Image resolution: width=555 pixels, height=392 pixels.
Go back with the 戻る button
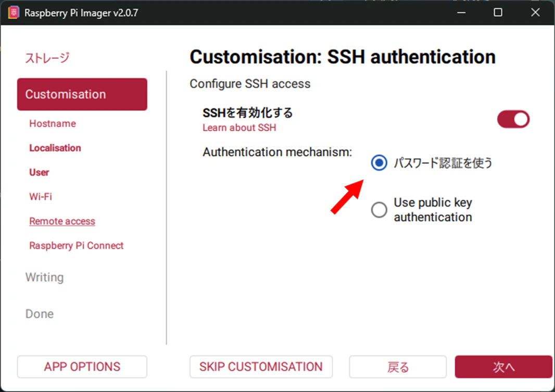click(x=398, y=367)
